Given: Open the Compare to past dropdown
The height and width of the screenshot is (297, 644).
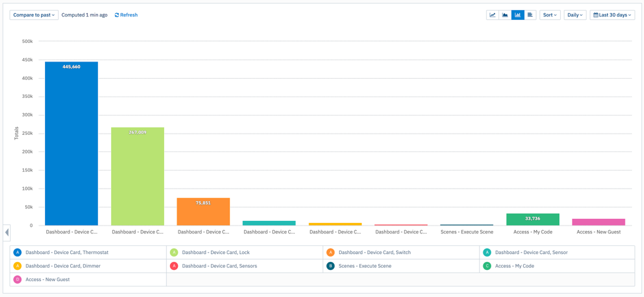Looking at the screenshot, I should click(34, 15).
